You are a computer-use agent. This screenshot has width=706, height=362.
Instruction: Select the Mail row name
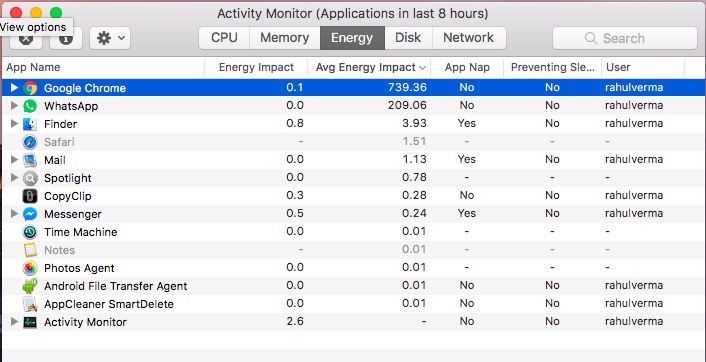coord(54,160)
